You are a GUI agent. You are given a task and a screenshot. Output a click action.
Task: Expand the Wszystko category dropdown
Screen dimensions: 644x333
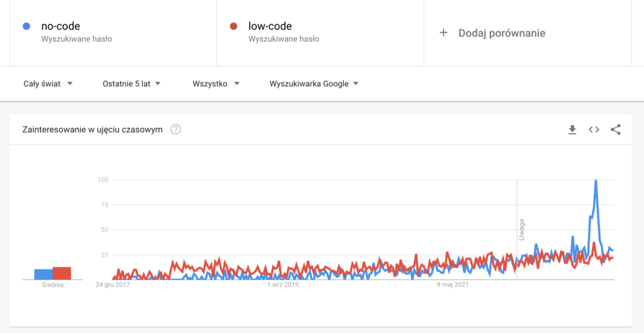(216, 84)
